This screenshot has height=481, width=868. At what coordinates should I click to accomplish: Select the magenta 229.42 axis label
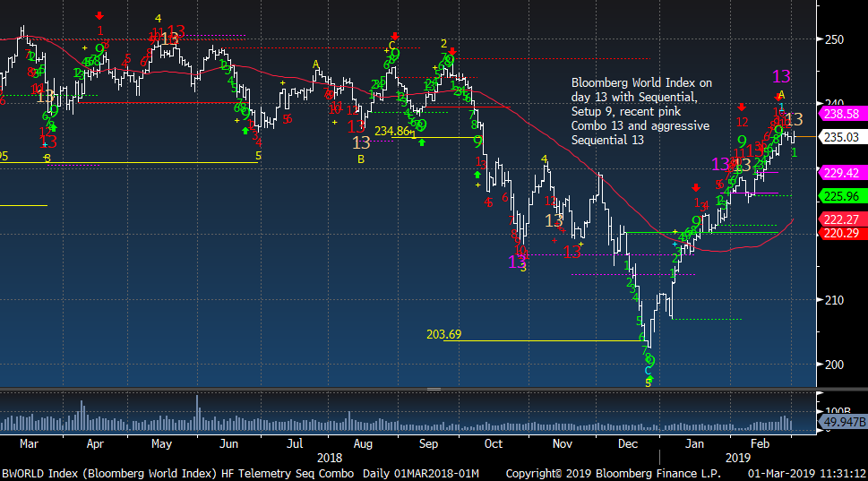[841, 173]
